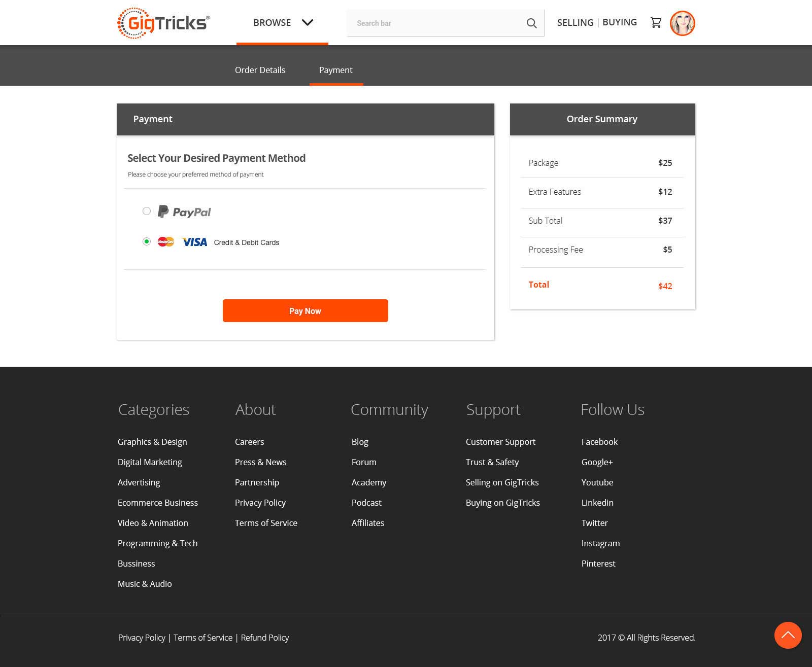This screenshot has height=667, width=812.
Task: Switch to the Order Details tab
Action: 260,70
